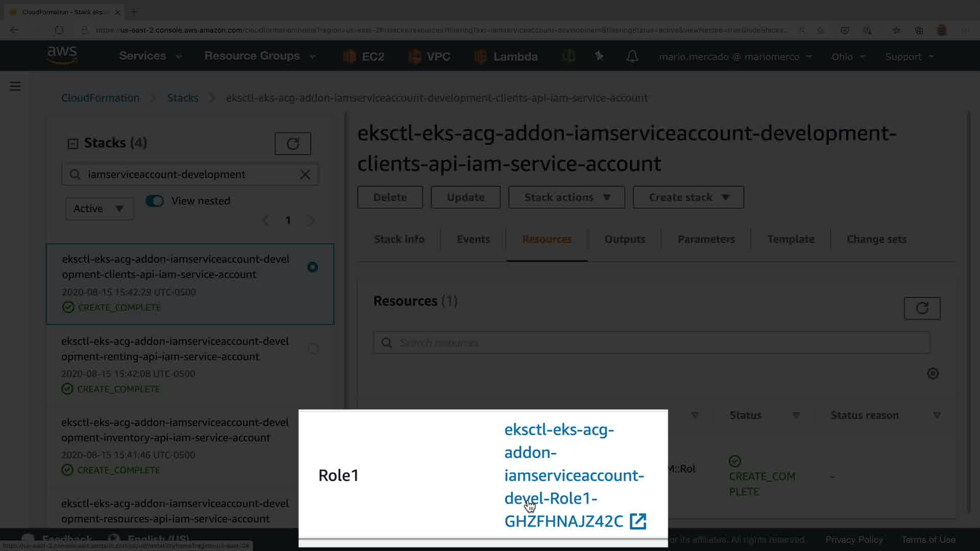Open the Active status filter dropdown
This screenshot has width=980, height=551.
click(x=99, y=209)
